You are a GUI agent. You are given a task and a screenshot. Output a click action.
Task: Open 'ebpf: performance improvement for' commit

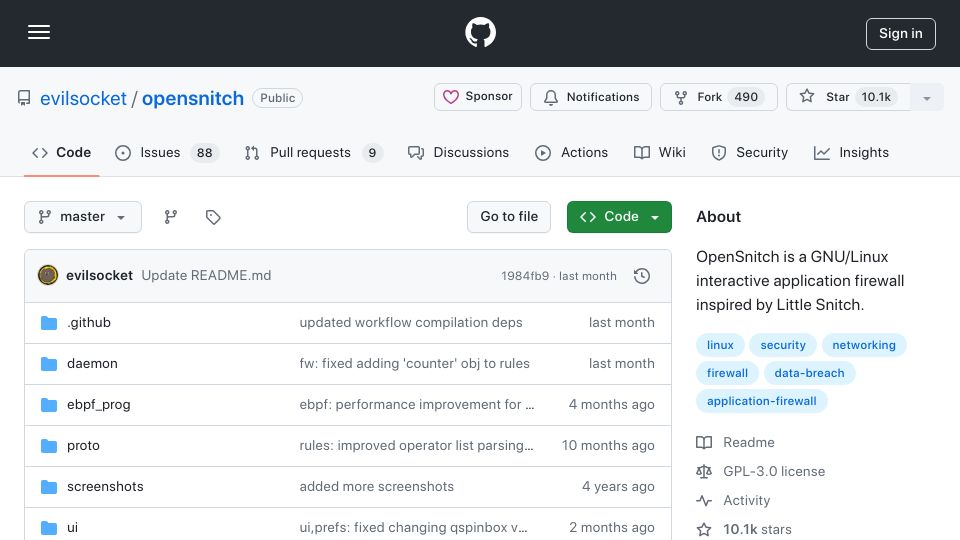[417, 405]
